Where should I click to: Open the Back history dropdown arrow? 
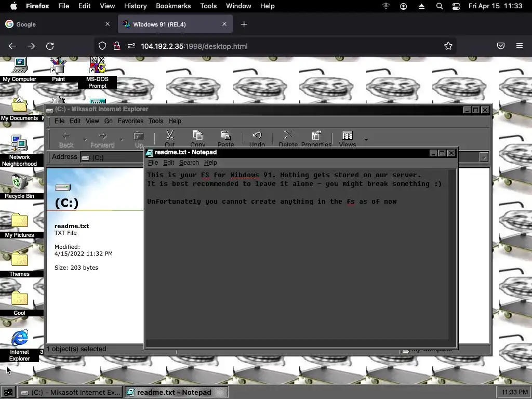coord(85,139)
